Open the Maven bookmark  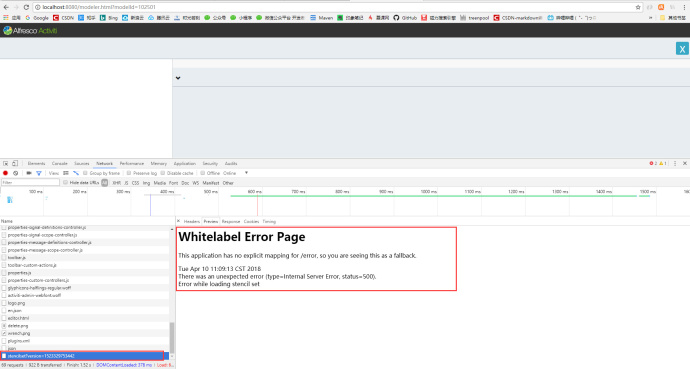322,18
